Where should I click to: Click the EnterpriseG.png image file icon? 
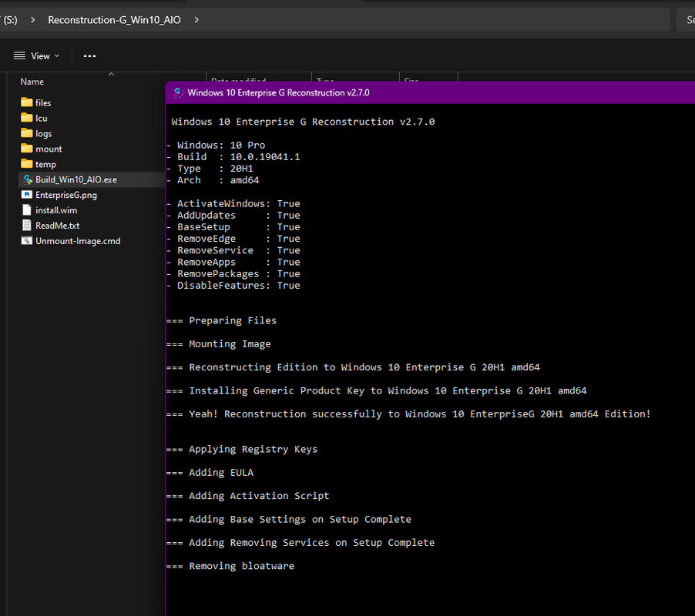[27, 195]
